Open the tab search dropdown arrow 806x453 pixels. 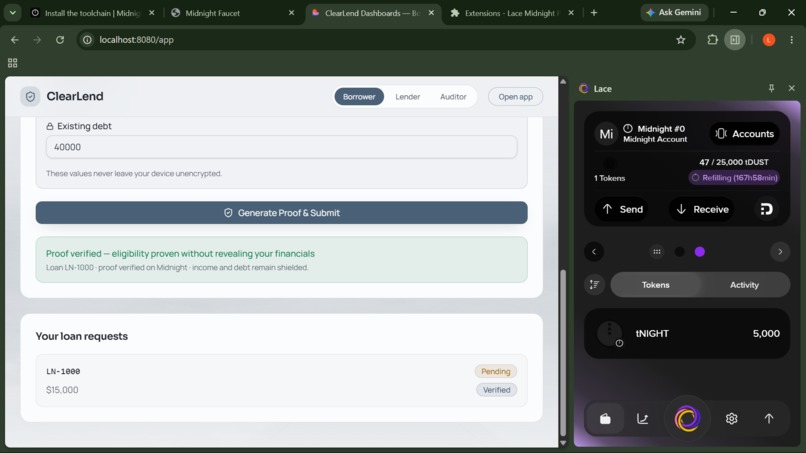[x=12, y=13]
